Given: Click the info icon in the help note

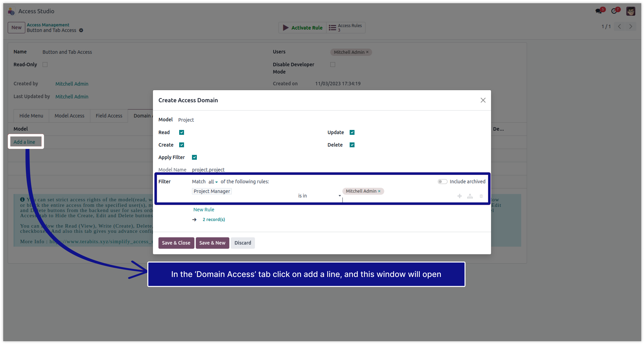Looking at the screenshot, I should click(x=22, y=199).
